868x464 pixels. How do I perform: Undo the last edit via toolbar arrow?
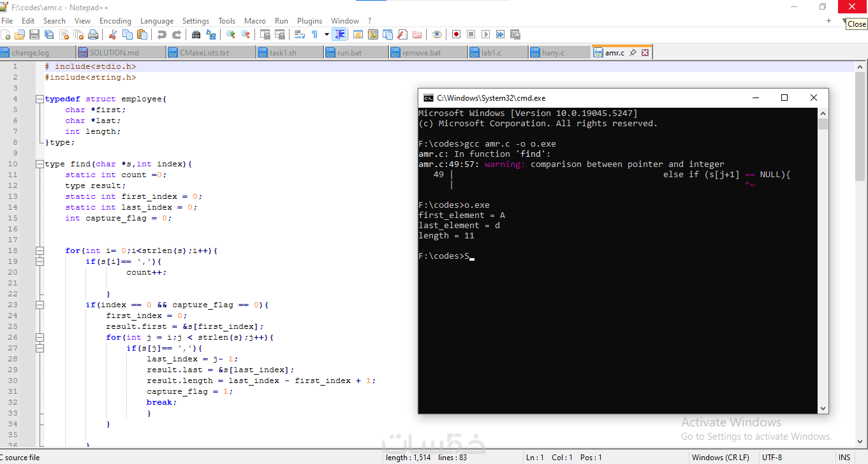point(162,34)
